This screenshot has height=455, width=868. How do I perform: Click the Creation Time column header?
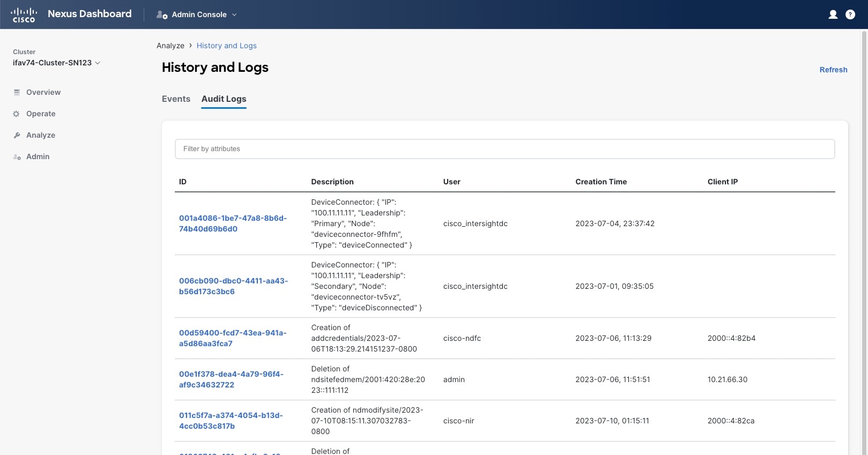pyautogui.click(x=601, y=182)
